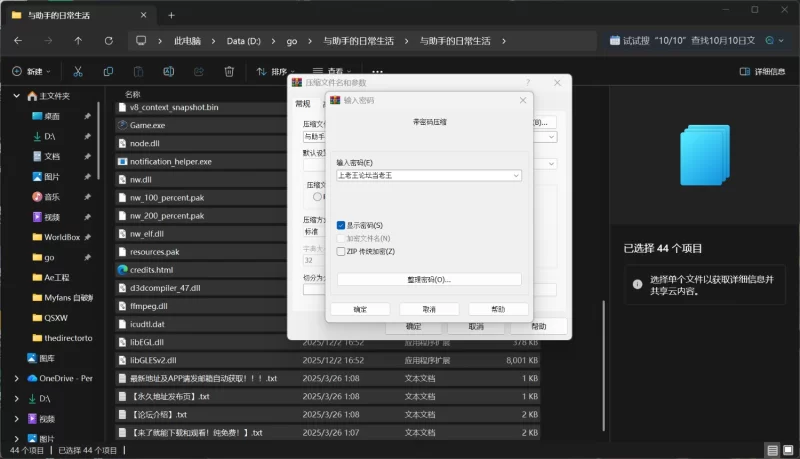
Task: Click the sidebar navigation scrollbar
Action: [x=98, y=140]
